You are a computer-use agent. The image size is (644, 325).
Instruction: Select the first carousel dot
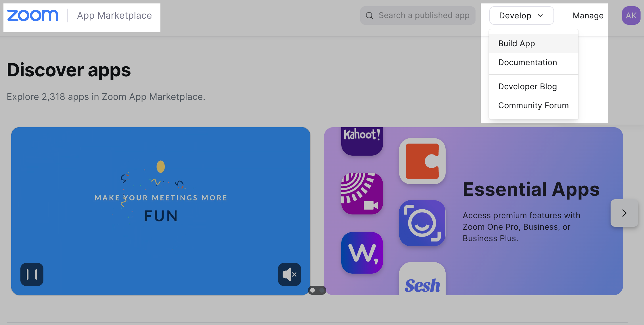[x=313, y=290]
